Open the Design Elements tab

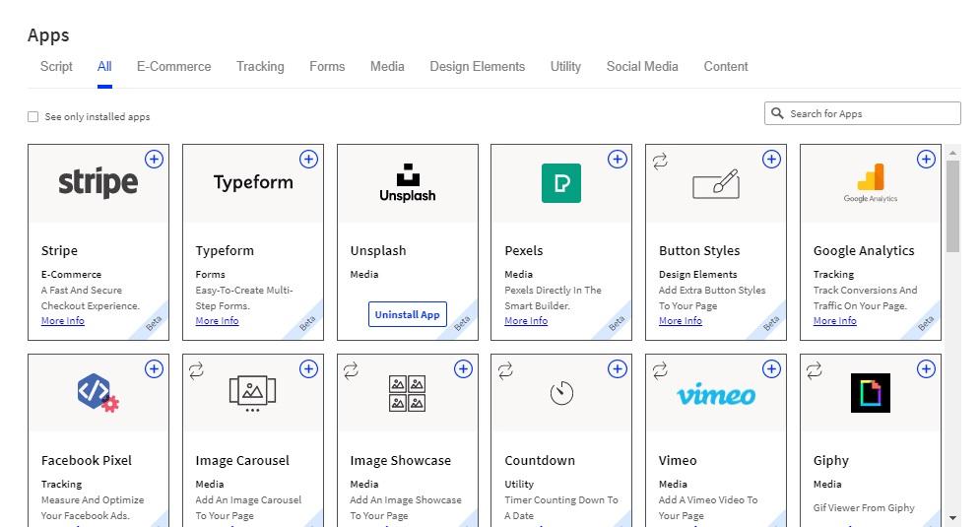click(477, 67)
